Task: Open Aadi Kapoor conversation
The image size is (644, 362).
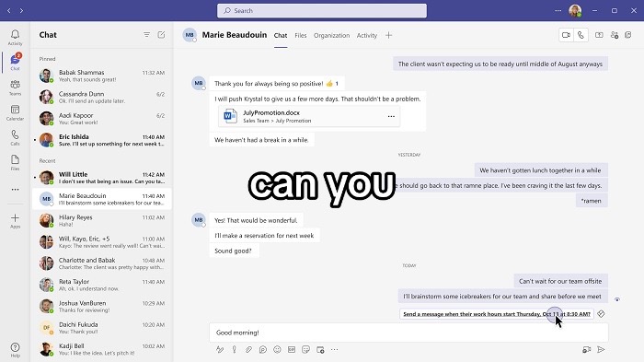Action: (102, 119)
